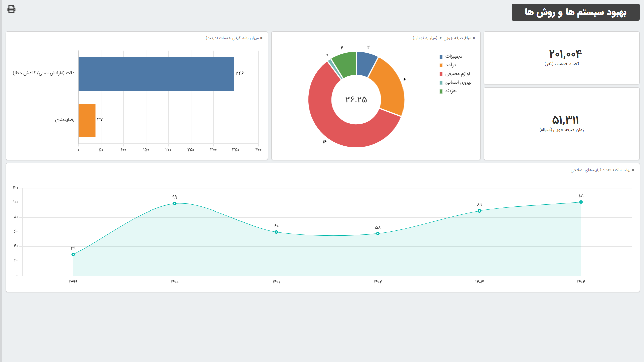Click the line chart point for ۱۳۹۹
This screenshot has width=644, height=362.
coord(73,255)
